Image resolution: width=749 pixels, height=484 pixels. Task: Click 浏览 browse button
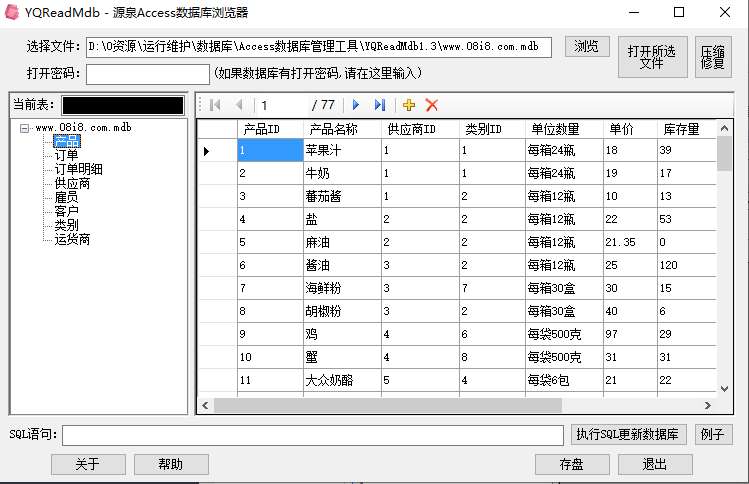[587, 46]
